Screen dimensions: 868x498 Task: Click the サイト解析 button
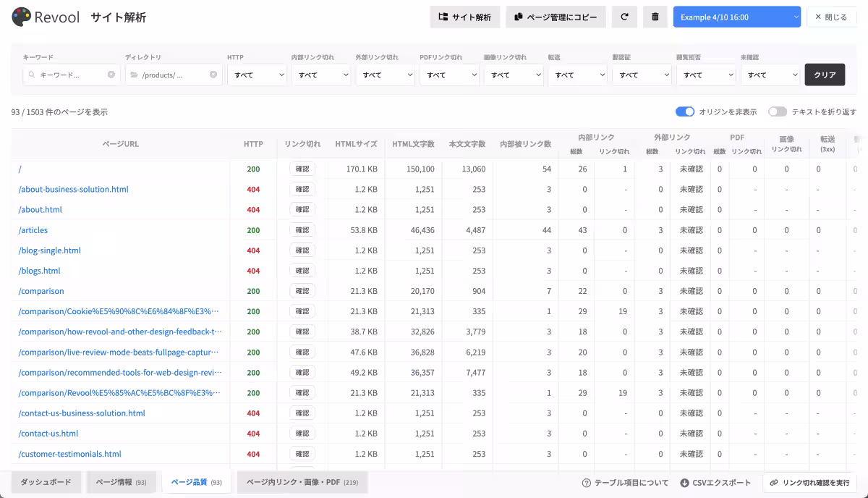tap(465, 17)
